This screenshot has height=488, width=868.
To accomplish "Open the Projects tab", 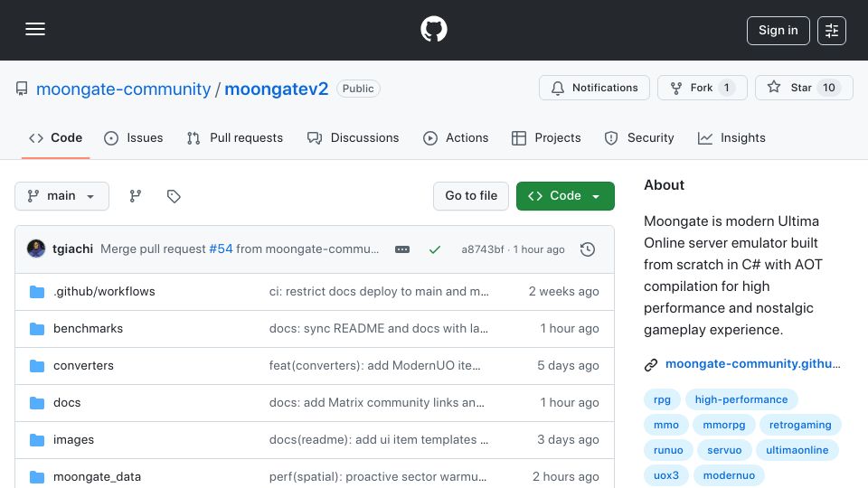I will [546, 137].
